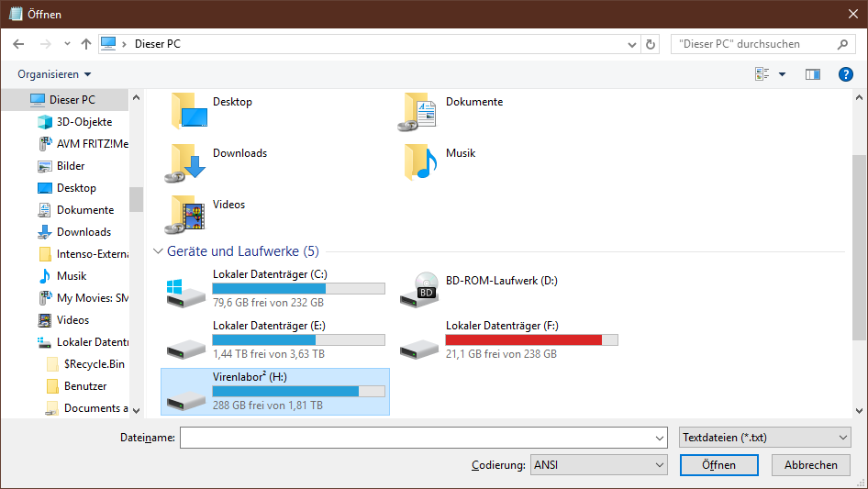Click the Öffnen button
This screenshot has height=489, width=868.
coord(718,465)
